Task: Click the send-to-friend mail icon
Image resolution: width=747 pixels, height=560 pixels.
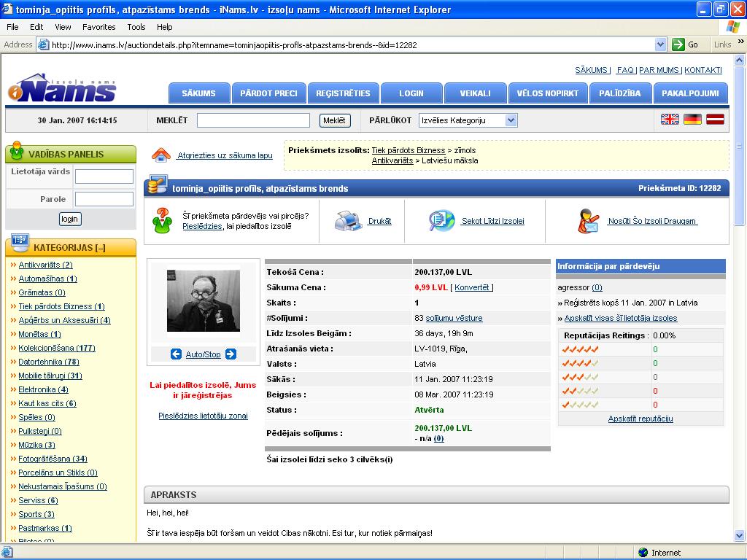Action: tap(588, 221)
